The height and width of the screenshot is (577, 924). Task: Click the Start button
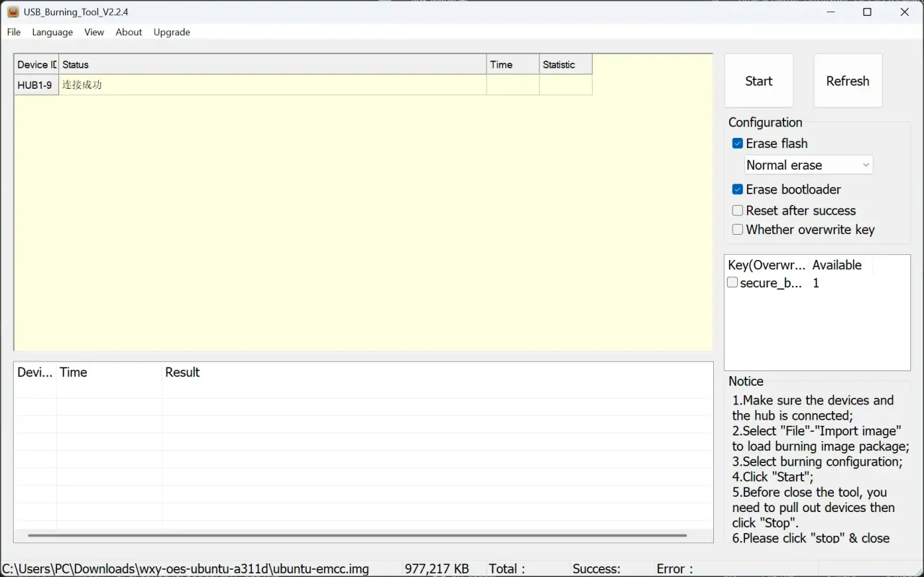759,81
